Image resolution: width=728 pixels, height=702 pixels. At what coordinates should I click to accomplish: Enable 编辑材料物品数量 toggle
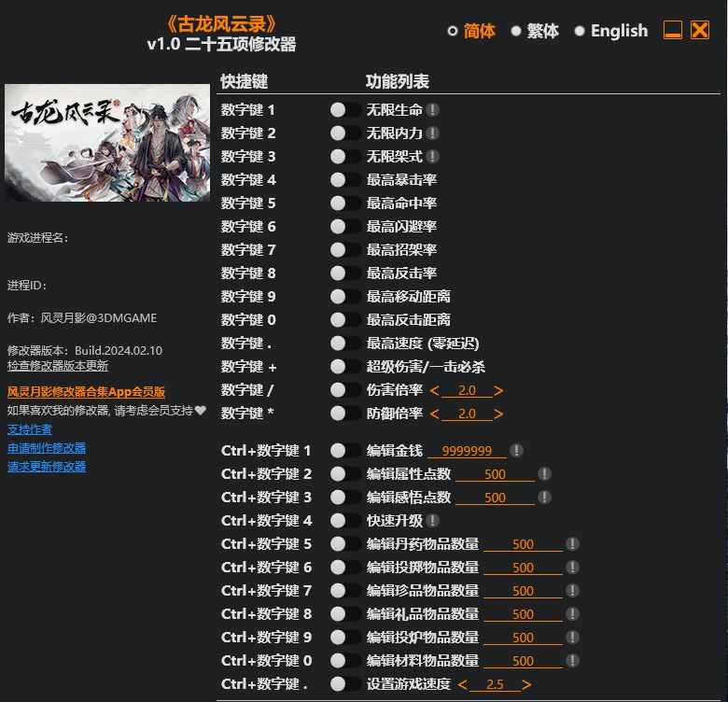(x=345, y=661)
